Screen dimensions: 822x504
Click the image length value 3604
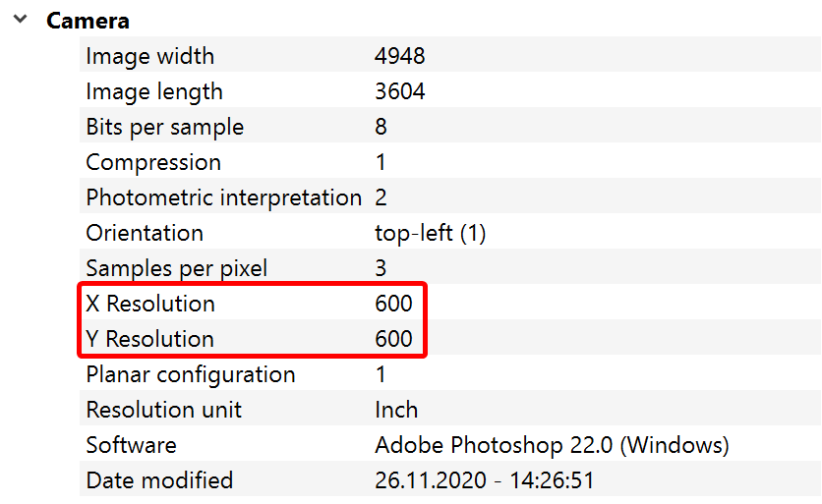click(400, 91)
